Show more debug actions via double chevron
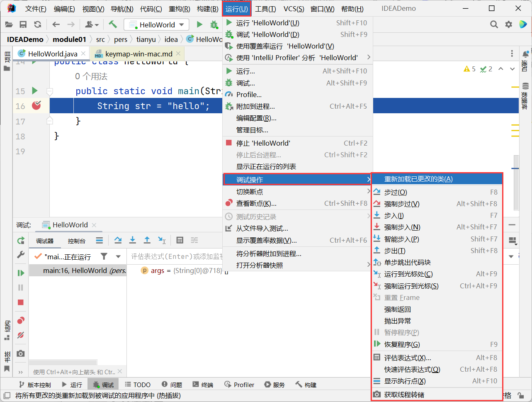The image size is (532, 402). point(21,372)
